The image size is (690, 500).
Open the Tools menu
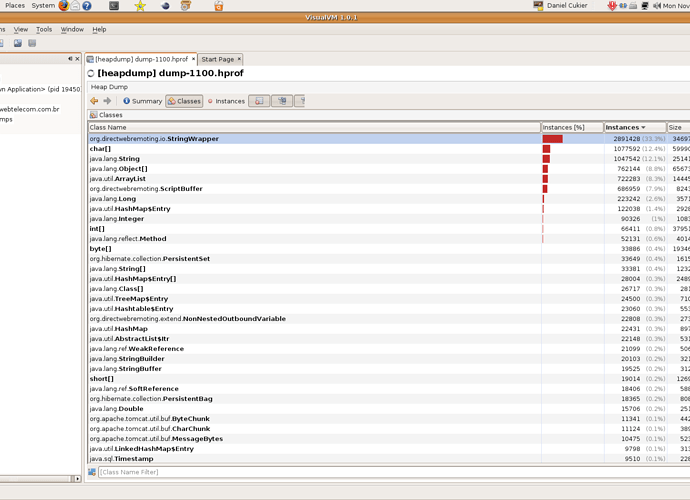point(44,29)
